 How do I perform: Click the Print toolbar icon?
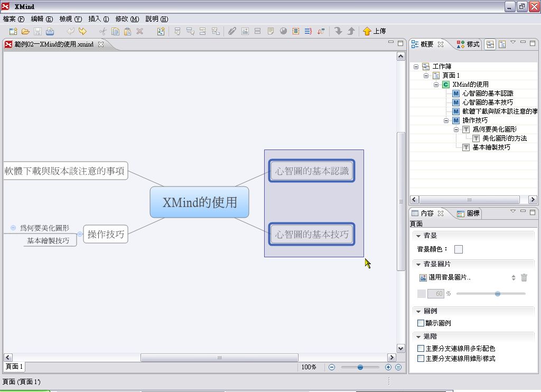[x=50, y=31]
